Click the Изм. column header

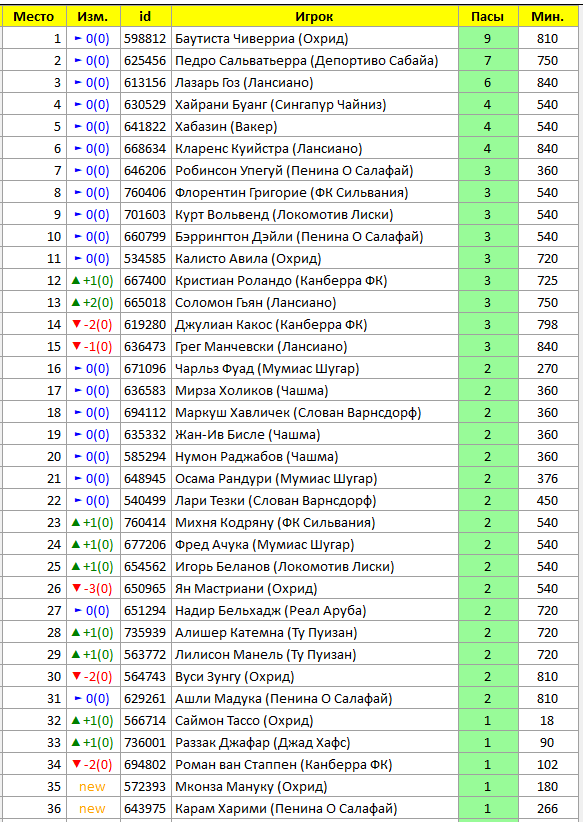(x=93, y=17)
